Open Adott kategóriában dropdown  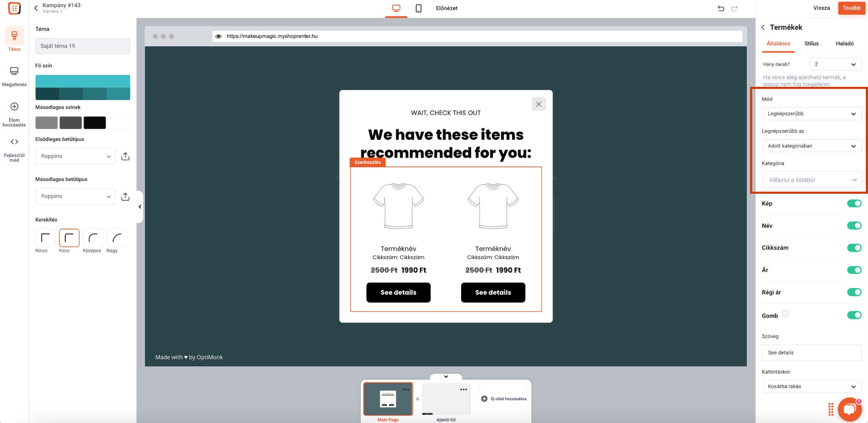(x=812, y=146)
